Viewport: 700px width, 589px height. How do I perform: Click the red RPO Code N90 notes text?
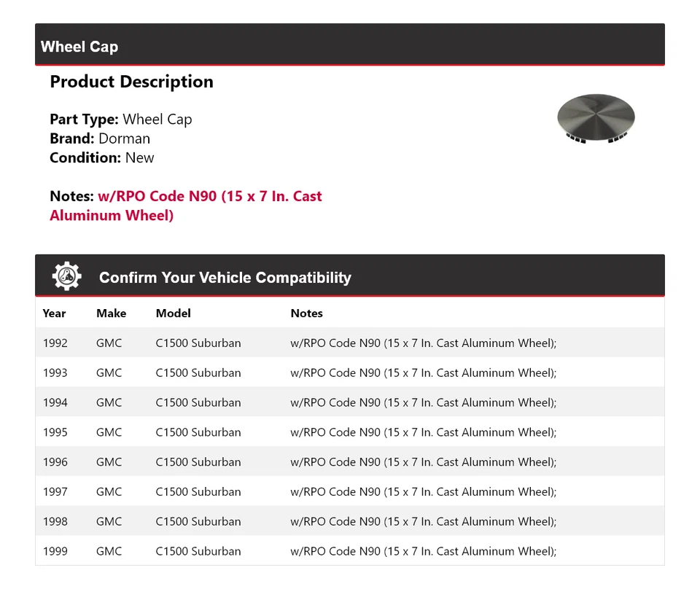tap(186, 206)
